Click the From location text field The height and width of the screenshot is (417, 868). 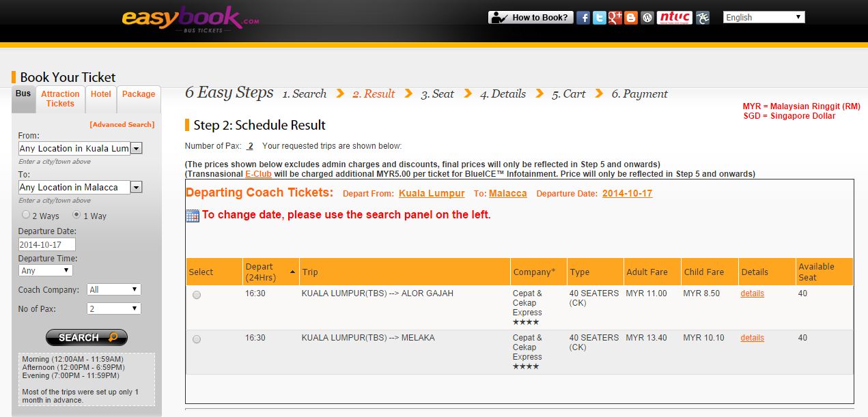tap(74, 148)
